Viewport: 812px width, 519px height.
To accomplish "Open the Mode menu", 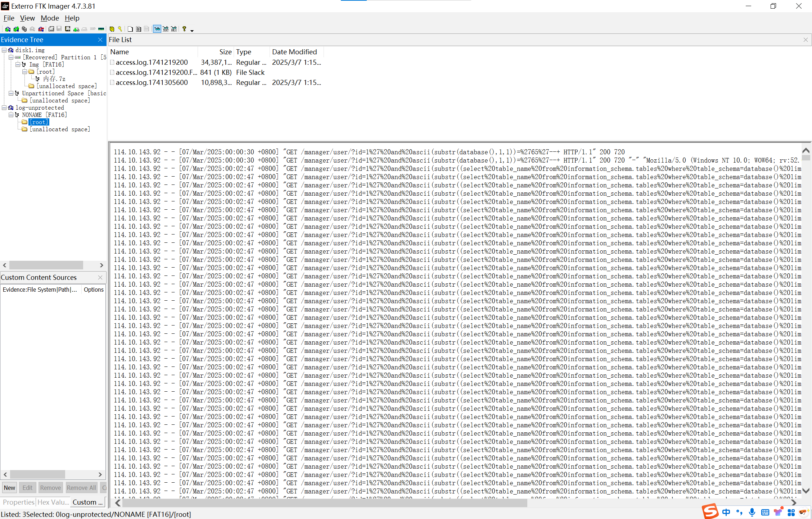I will click(50, 18).
